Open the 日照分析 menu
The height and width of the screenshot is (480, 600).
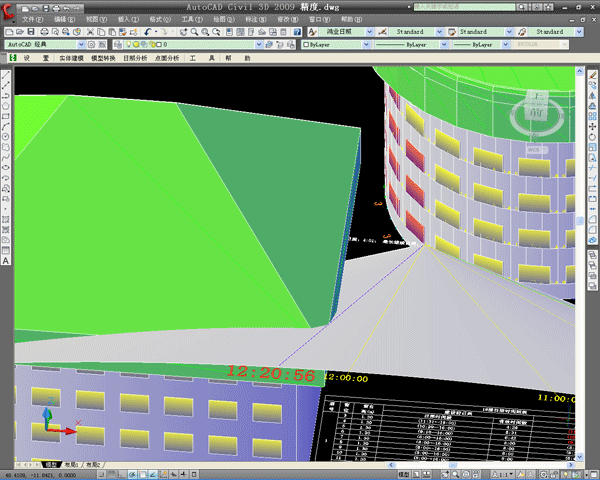pyautogui.click(x=134, y=58)
